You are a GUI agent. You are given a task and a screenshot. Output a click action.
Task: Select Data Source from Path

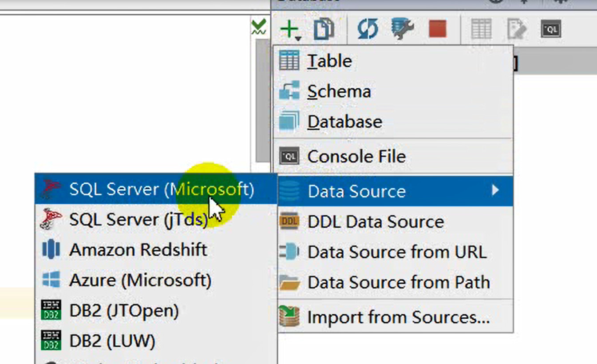coord(393,282)
